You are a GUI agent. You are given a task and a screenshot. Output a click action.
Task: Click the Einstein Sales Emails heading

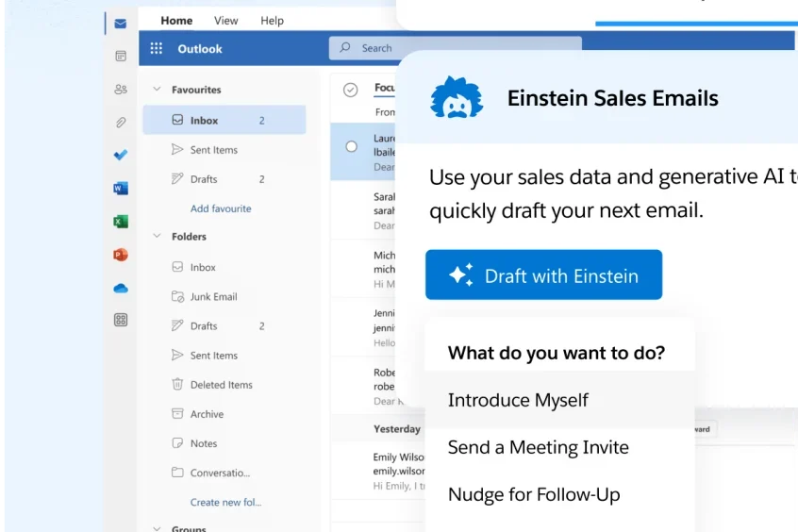pyautogui.click(x=612, y=98)
